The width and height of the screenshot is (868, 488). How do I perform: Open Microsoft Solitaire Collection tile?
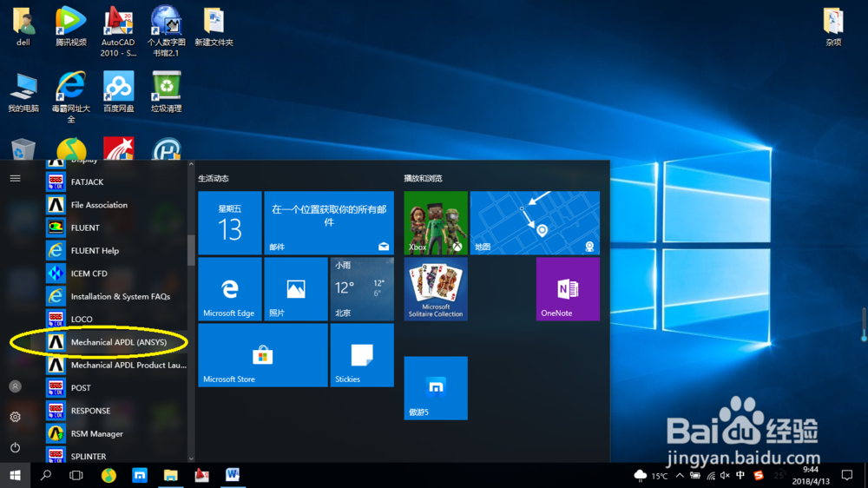[x=436, y=289]
